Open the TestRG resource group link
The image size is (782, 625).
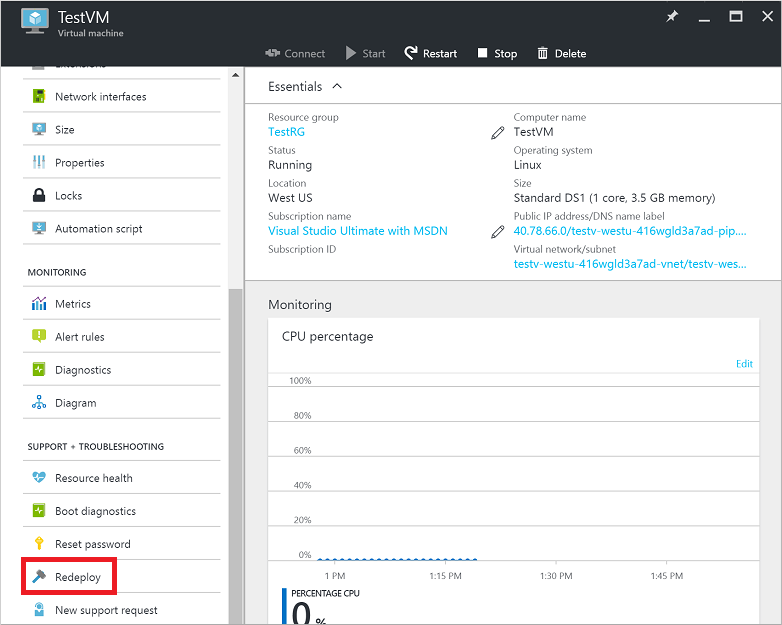click(286, 132)
